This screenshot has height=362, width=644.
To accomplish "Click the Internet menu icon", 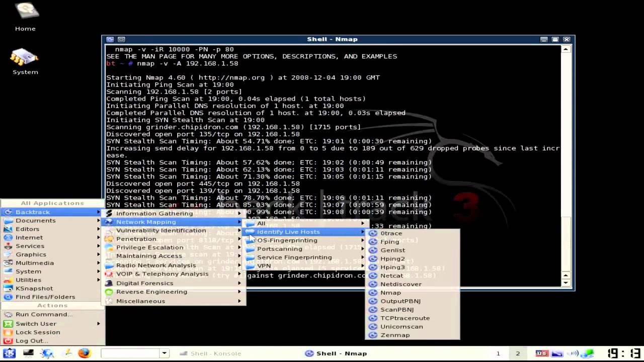I will pyautogui.click(x=8, y=238).
